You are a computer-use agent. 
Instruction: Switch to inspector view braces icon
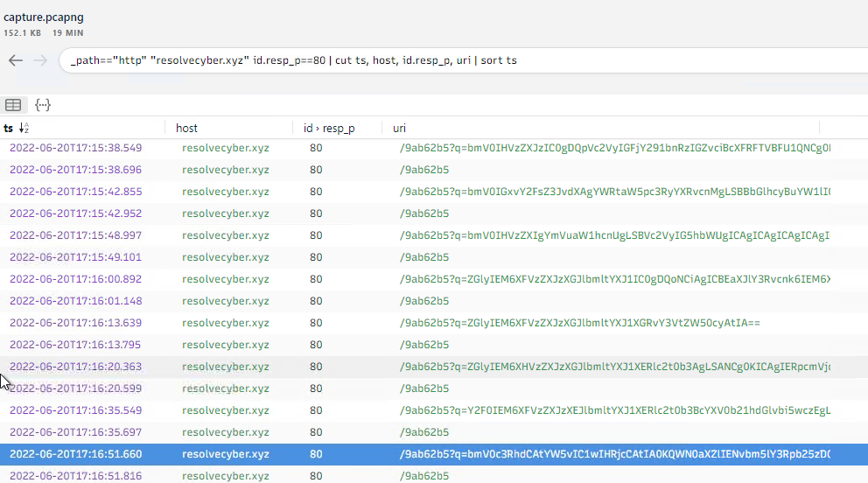[x=42, y=105]
